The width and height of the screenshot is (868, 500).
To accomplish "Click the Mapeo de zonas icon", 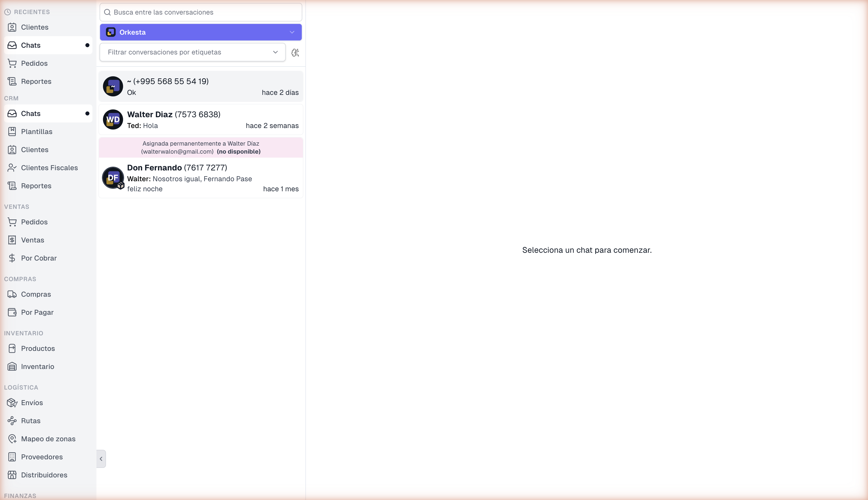I will [12, 439].
